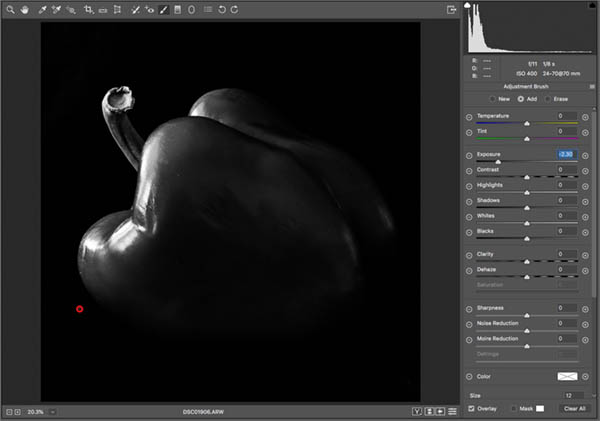Decrease Temperature with the minus button
This screenshot has width=600, height=421.
click(x=469, y=117)
